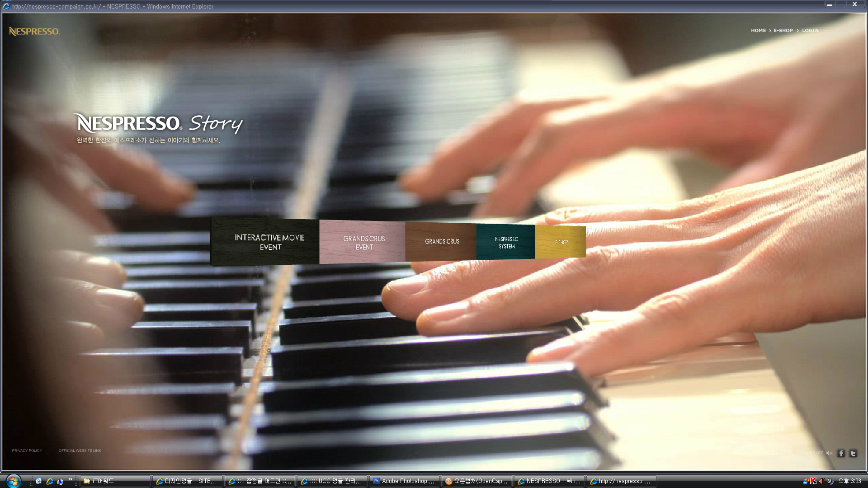
Task: Switch to Adobe Photoshop taskbar button
Action: [404, 481]
